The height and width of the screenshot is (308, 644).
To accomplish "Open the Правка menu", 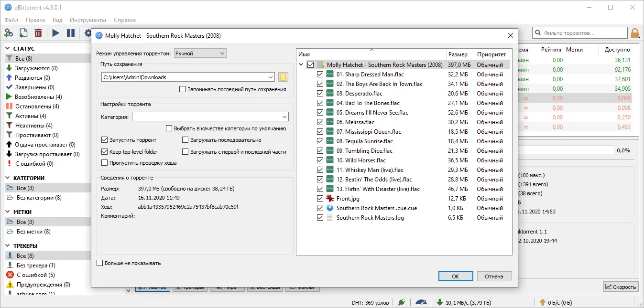I will click(x=35, y=20).
